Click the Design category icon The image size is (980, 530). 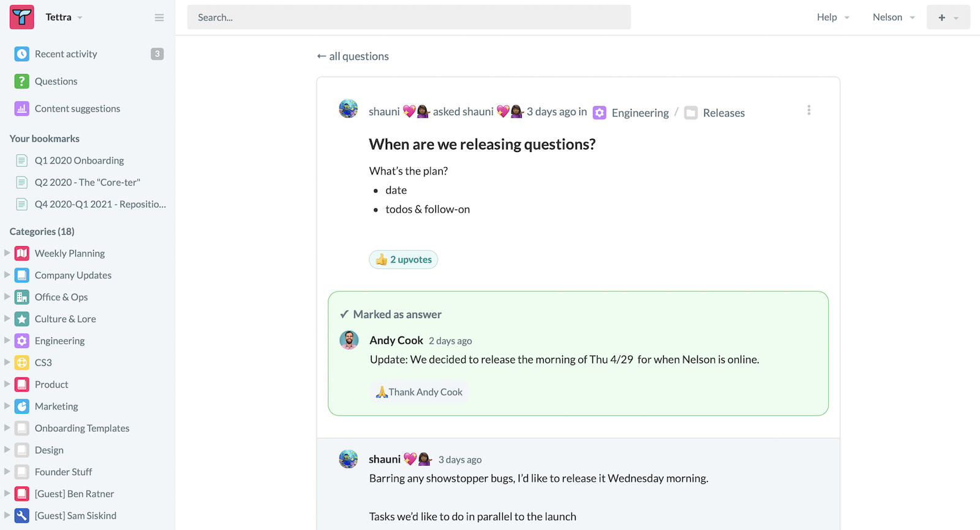pos(22,450)
